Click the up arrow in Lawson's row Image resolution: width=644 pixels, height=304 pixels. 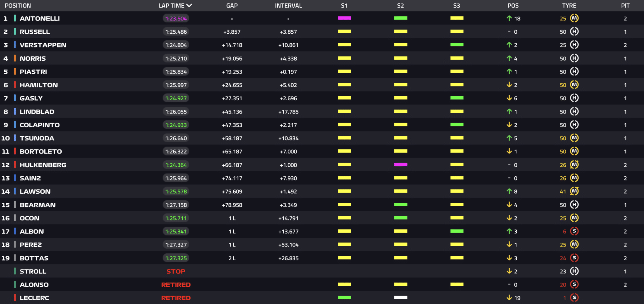pos(509,191)
